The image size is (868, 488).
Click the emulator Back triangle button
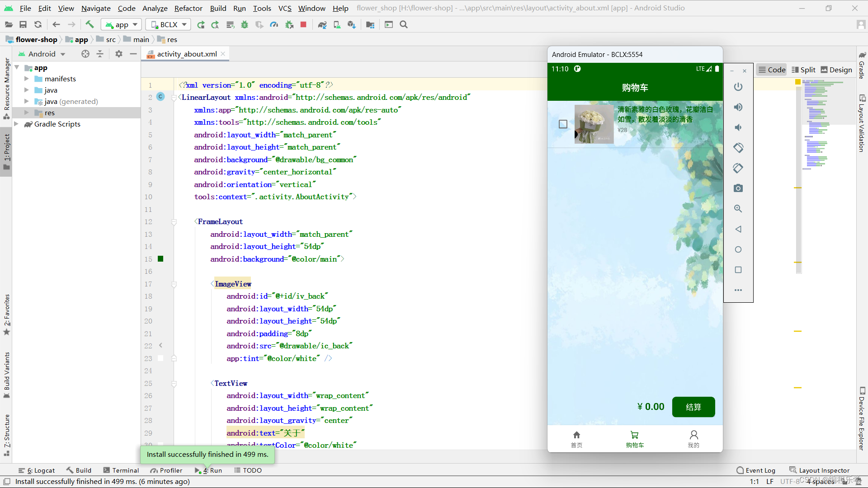[x=738, y=229]
